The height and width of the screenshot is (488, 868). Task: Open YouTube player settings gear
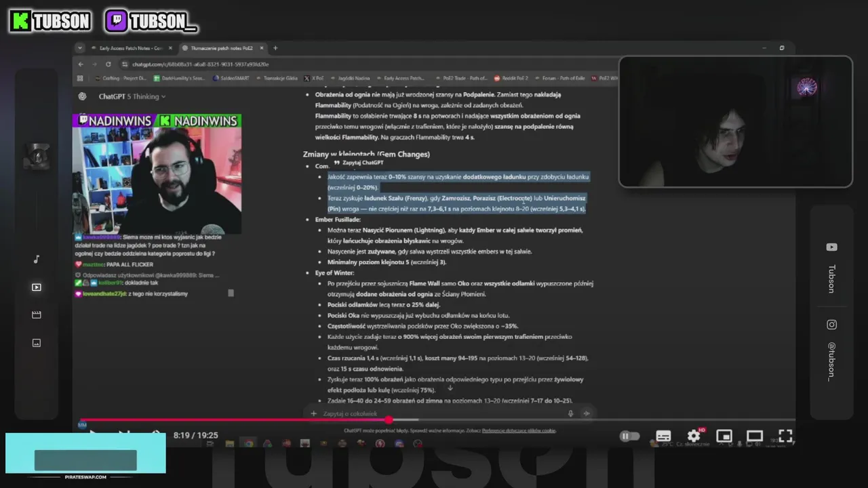click(694, 436)
